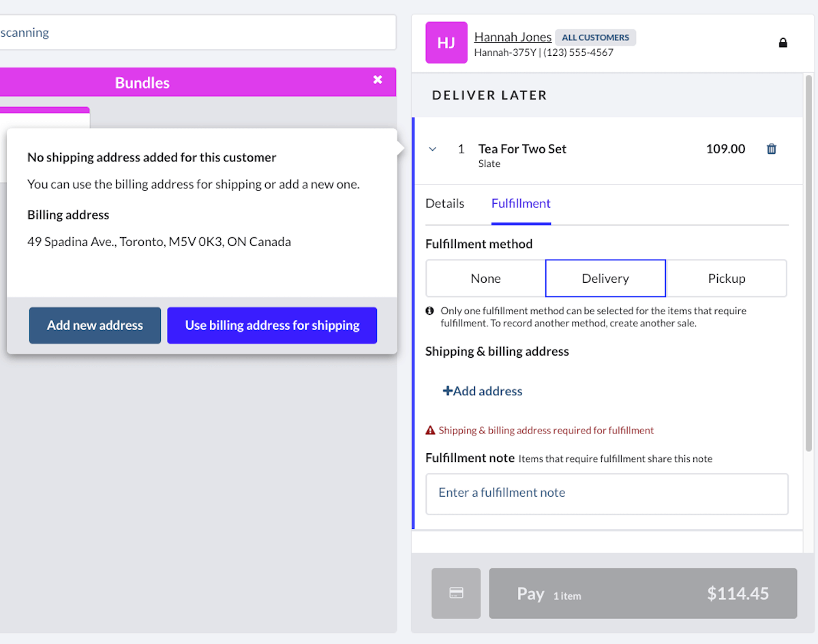
Task: Select the Fulfillment tab
Action: (x=521, y=203)
